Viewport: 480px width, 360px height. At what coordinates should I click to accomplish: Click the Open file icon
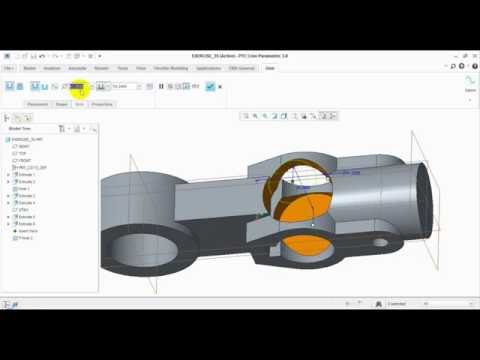26,56
